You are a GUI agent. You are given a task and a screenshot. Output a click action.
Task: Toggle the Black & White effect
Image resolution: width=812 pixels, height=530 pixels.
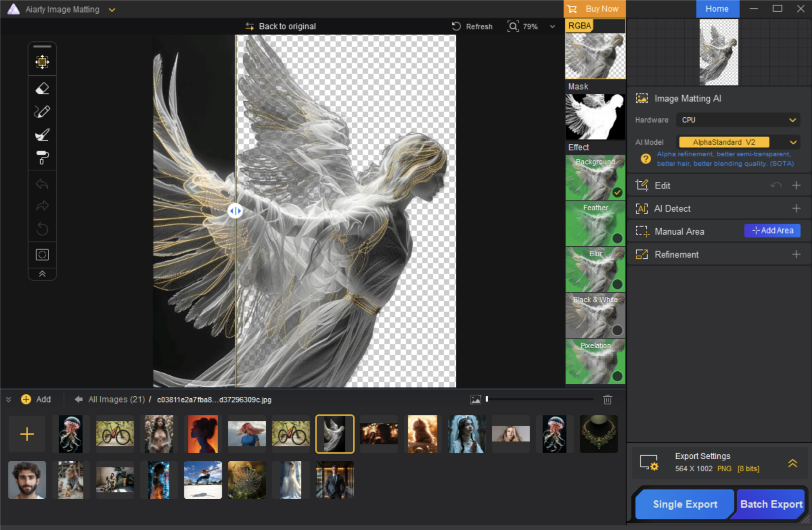[x=617, y=330]
